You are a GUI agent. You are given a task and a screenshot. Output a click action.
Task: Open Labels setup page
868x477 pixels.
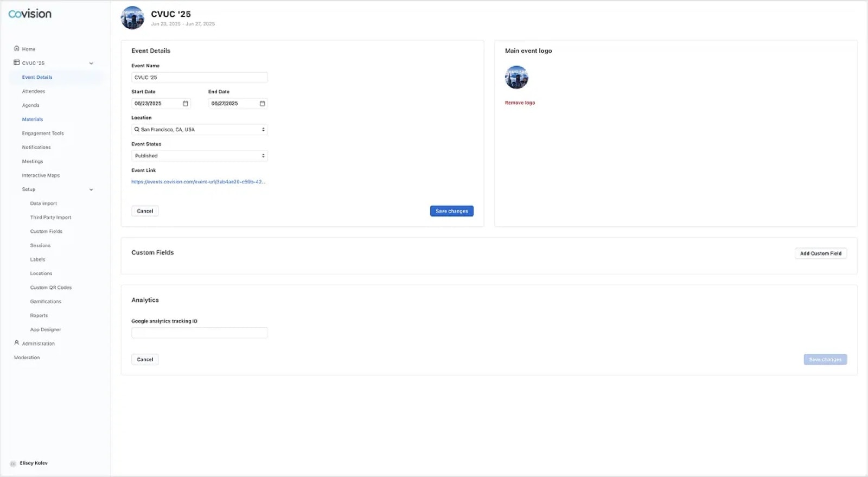[x=38, y=259]
